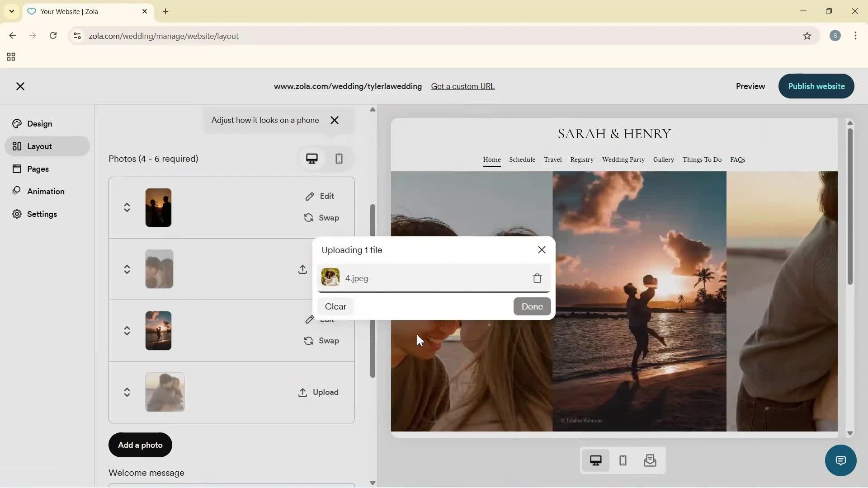Viewport: 868px width, 488px height.
Task: Select mobile device preview at bottom
Action: pyautogui.click(x=623, y=460)
